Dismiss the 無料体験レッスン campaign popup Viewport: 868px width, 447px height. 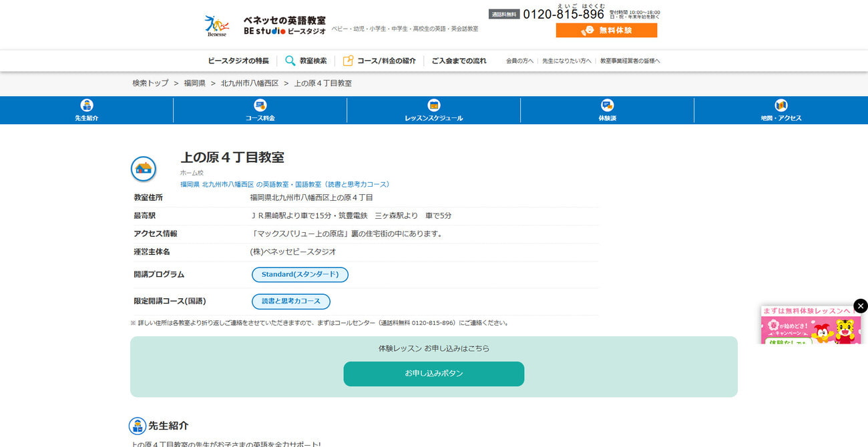860,306
